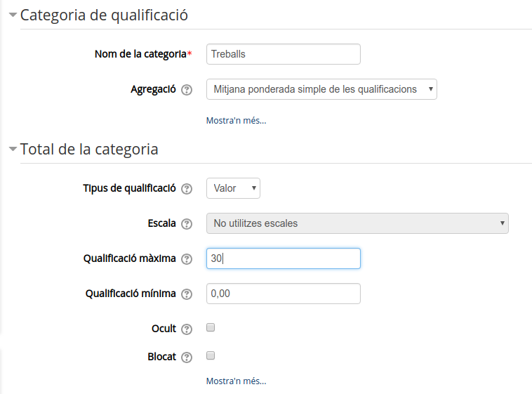Click the Qualificació mínima input field
Viewport: 532px width, 394px height.
[x=284, y=294]
